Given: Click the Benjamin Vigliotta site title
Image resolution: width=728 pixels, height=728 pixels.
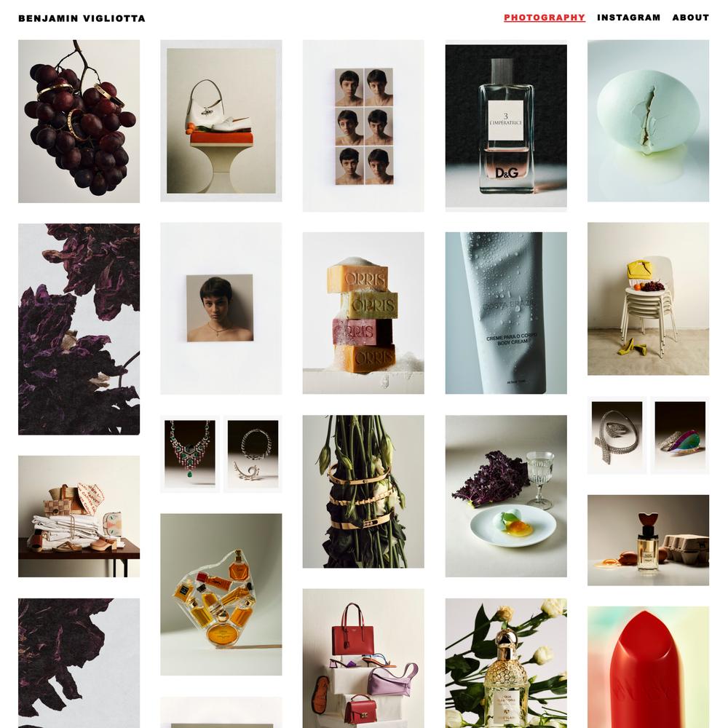Looking at the screenshot, I should 82,19.
